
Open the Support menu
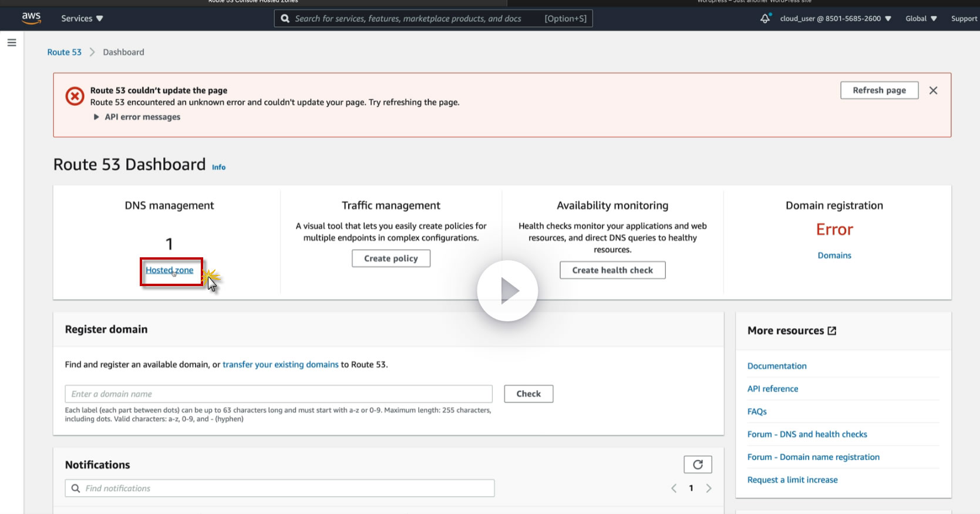pyautogui.click(x=964, y=19)
